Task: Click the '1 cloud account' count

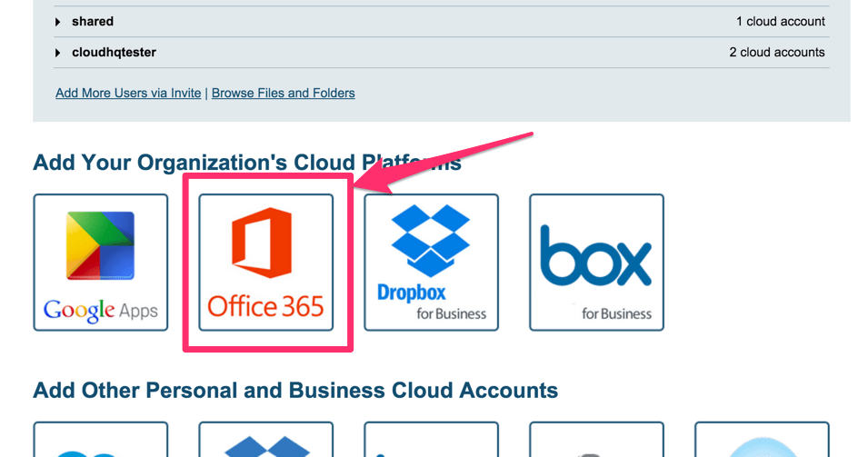Action: point(781,22)
